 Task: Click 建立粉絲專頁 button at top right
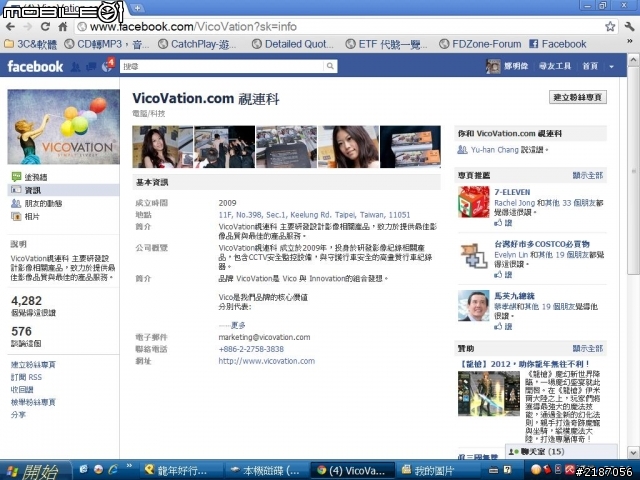click(x=578, y=97)
